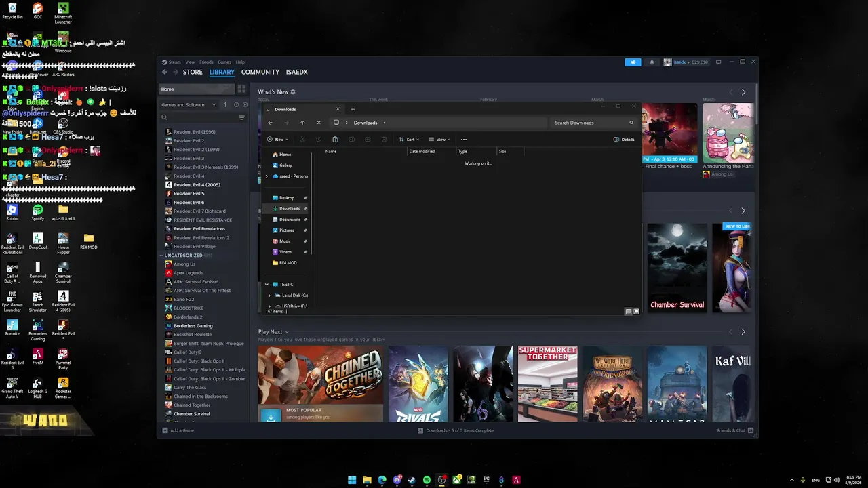Open Desktop in Explorer sidebar
The image size is (868, 488).
coord(283,198)
